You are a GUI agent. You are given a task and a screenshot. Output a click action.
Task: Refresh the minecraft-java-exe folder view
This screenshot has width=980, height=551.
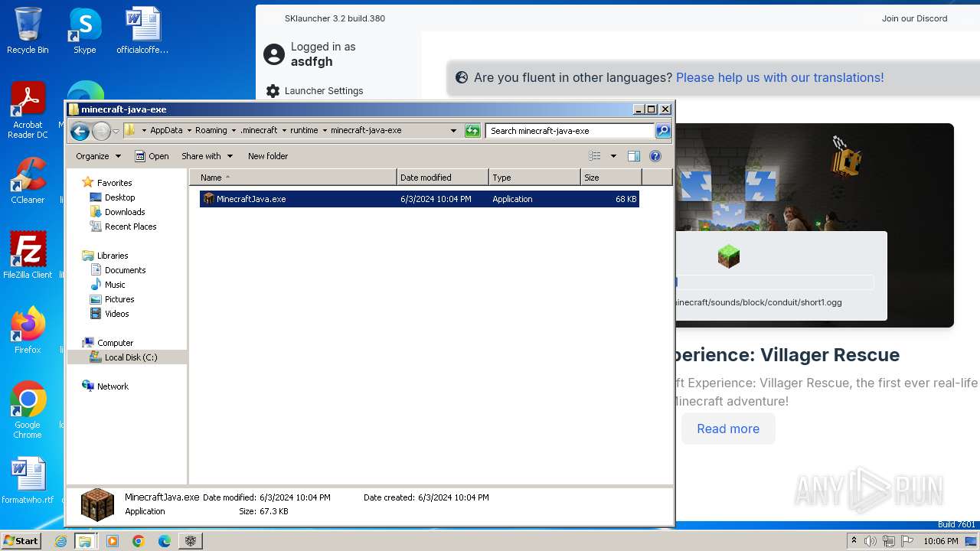point(472,131)
